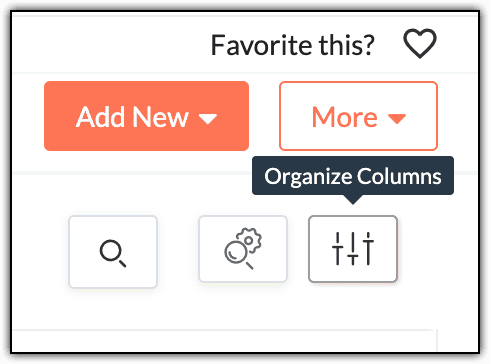This screenshot has height=364, width=490.
Task: Open the magnifying glass search button
Action: point(113,252)
